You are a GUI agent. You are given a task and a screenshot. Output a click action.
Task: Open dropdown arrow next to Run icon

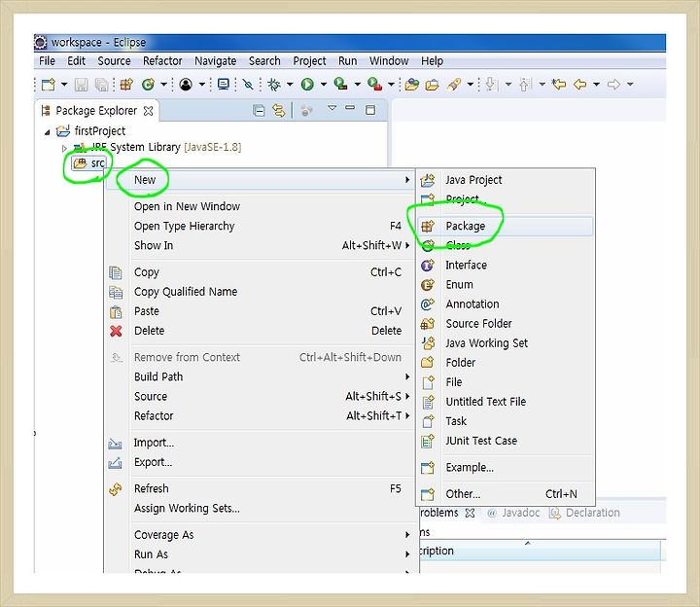pos(324,84)
